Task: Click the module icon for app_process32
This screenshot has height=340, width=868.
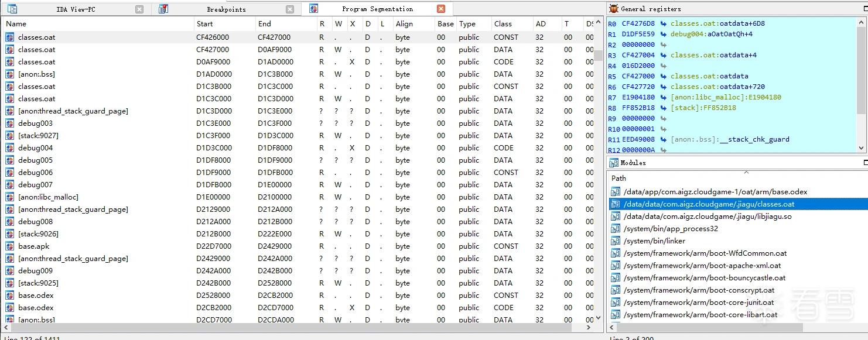Action: 616,229
